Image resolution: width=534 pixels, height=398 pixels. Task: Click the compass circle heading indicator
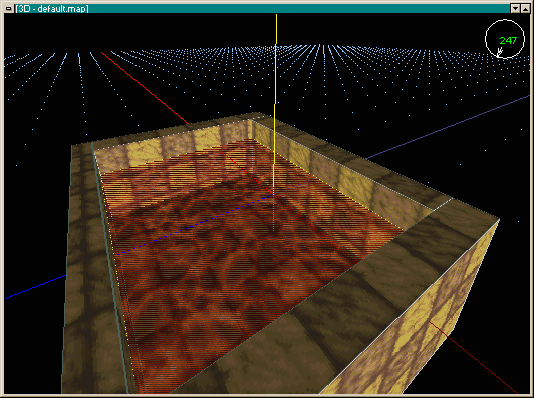click(505, 38)
